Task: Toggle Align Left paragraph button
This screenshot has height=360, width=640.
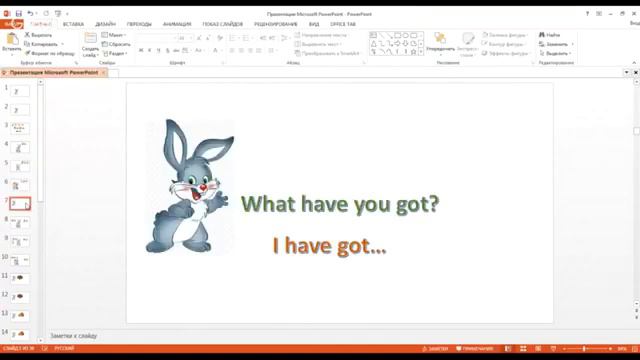Action: 232,50
